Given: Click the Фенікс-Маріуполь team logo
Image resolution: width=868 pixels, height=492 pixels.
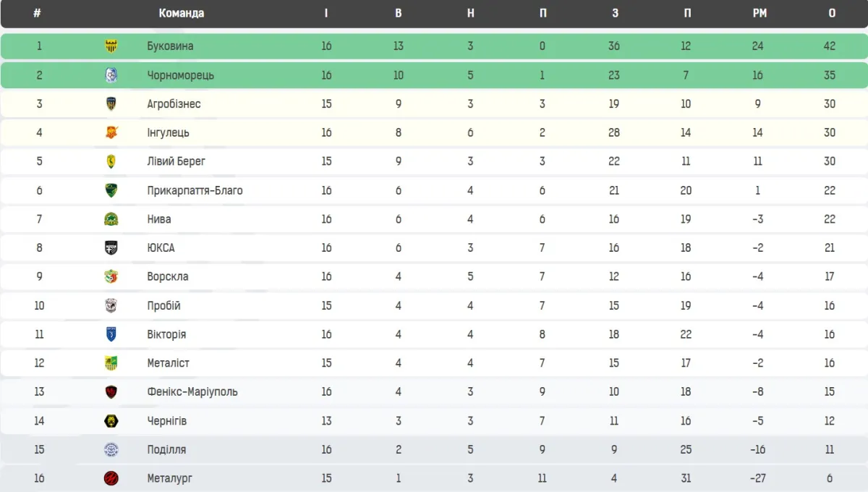Looking at the screenshot, I should coord(111,391).
